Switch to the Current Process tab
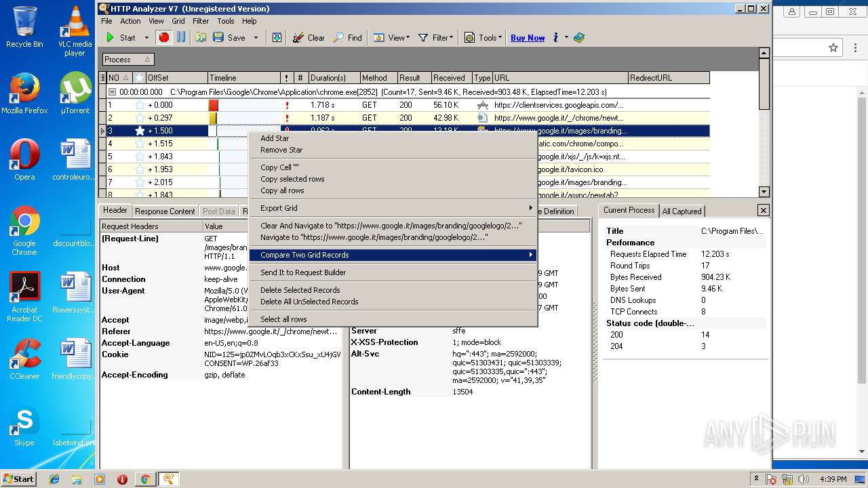This screenshot has width=868, height=488. 629,211
